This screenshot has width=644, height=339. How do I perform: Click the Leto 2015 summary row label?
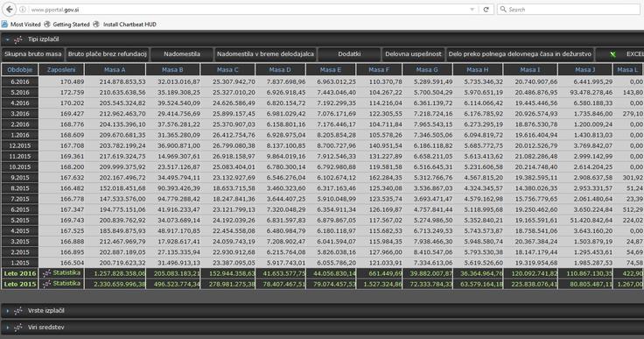click(20, 284)
